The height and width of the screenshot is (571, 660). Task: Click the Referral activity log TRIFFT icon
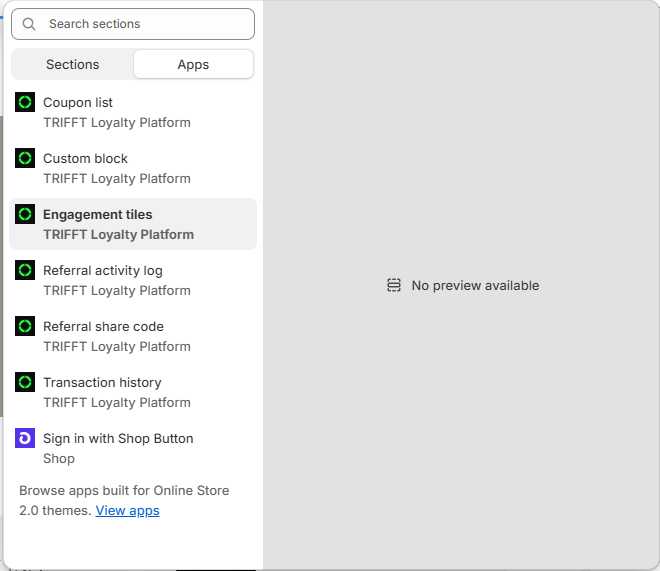pos(25,270)
